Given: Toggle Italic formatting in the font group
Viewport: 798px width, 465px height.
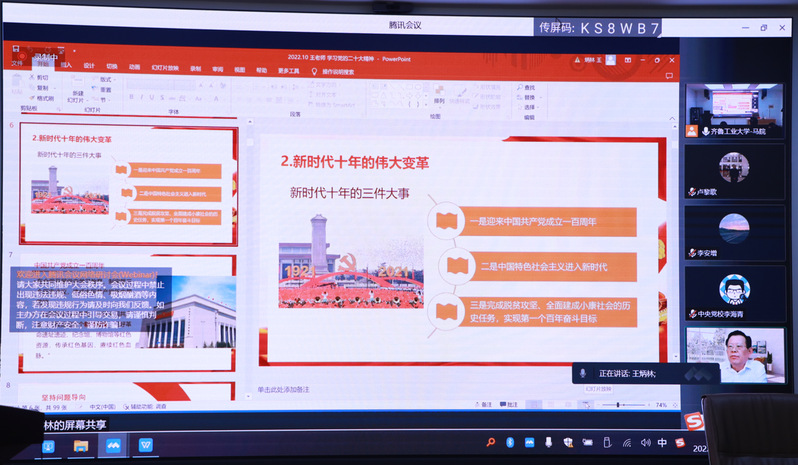Looking at the screenshot, I should click(141, 97).
